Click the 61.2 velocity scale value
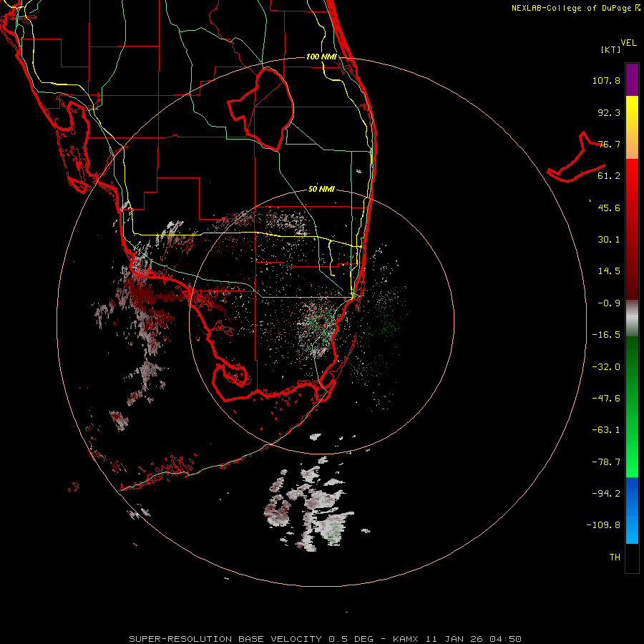 (609, 176)
